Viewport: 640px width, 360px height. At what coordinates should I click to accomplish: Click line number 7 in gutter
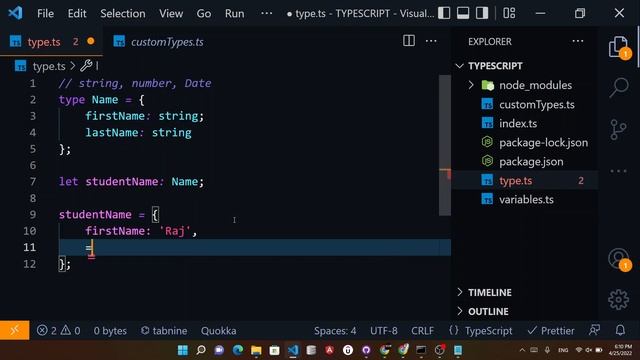tap(33, 182)
